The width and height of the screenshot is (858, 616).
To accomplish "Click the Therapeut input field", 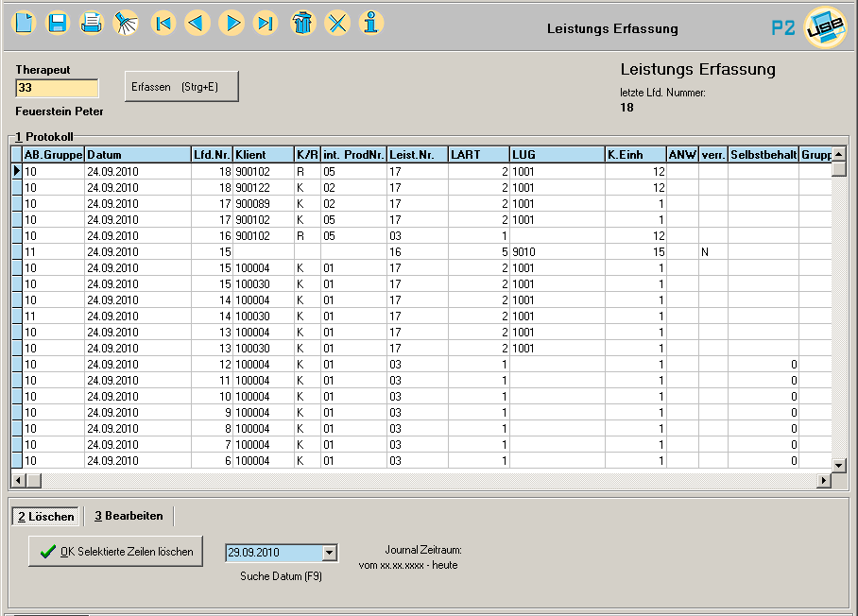I will [57, 88].
